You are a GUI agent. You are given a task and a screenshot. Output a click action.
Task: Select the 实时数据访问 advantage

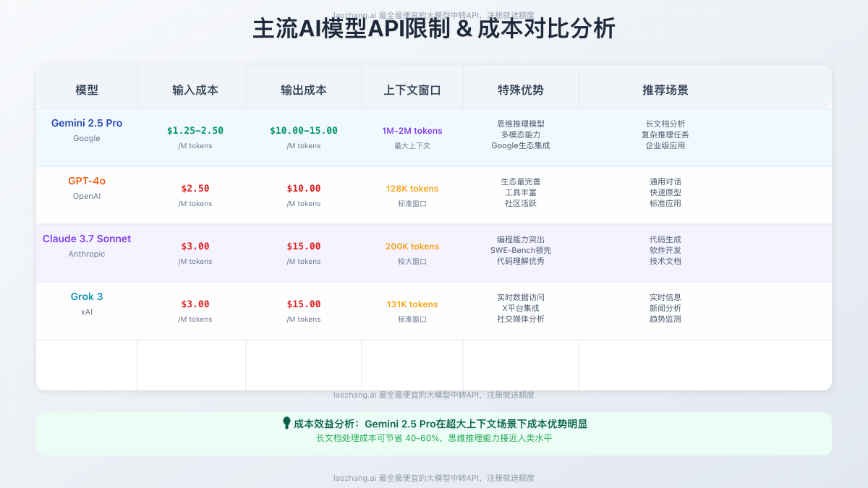click(x=521, y=297)
